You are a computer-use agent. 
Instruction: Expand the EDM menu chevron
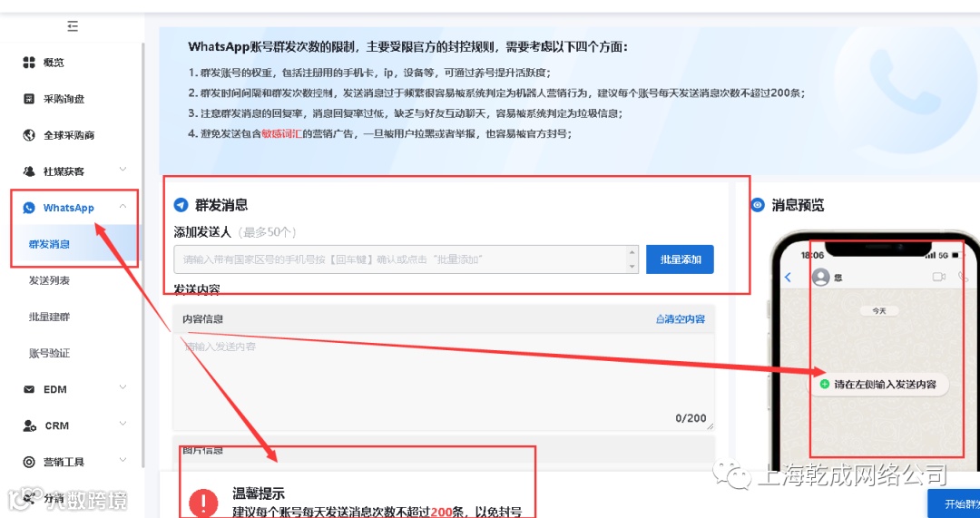(123, 388)
